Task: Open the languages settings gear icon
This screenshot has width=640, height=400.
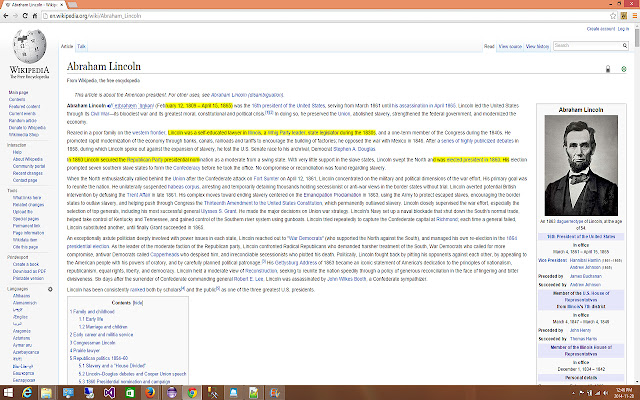Action: 50,289
